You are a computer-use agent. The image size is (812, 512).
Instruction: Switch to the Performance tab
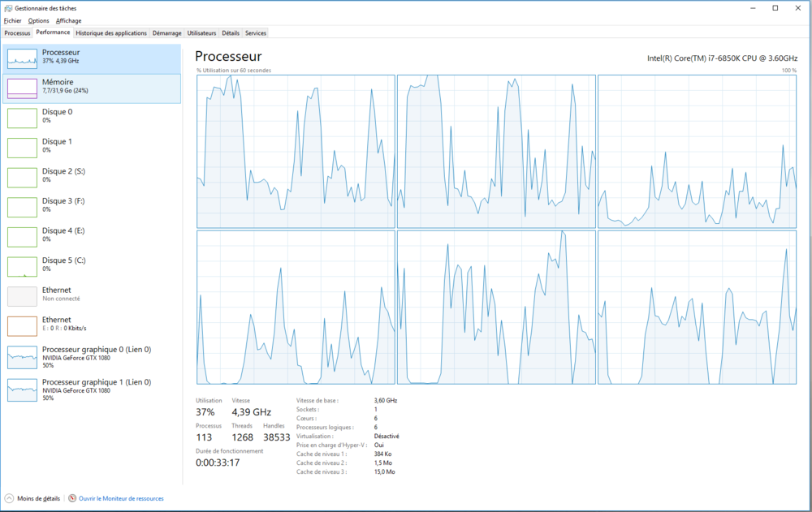tap(53, 32)
